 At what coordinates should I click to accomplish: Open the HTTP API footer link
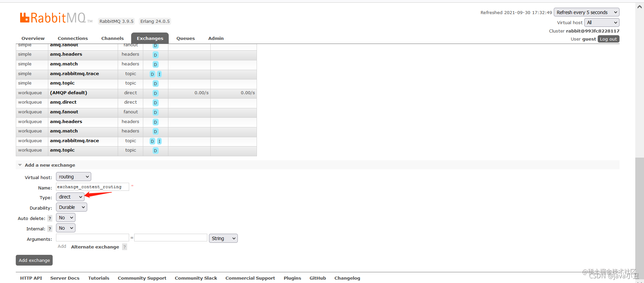tap(31, 278)
